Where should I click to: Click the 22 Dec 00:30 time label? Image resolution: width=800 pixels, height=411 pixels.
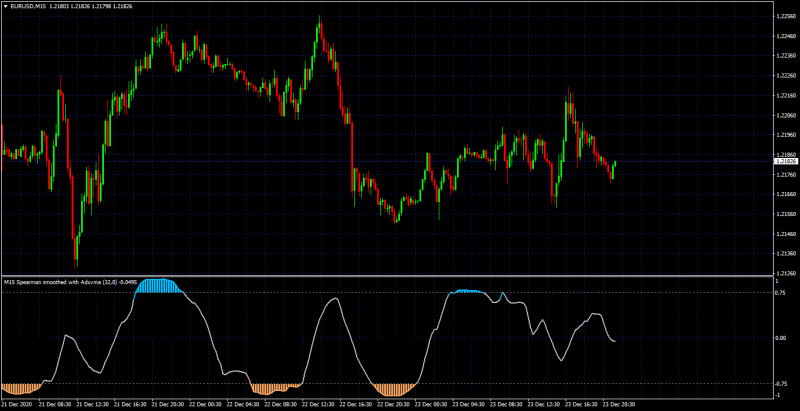206,403
